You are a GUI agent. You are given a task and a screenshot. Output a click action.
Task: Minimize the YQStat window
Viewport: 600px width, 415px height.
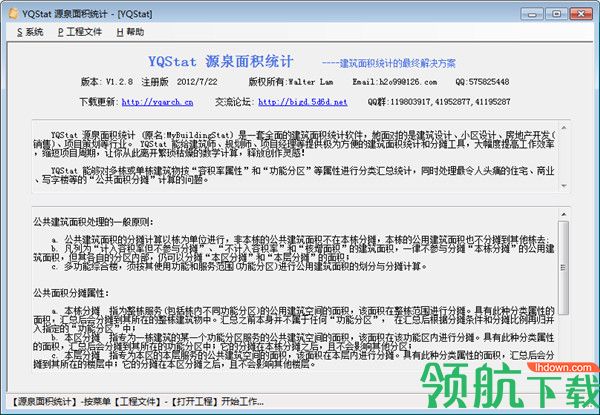tap(532, 14)
